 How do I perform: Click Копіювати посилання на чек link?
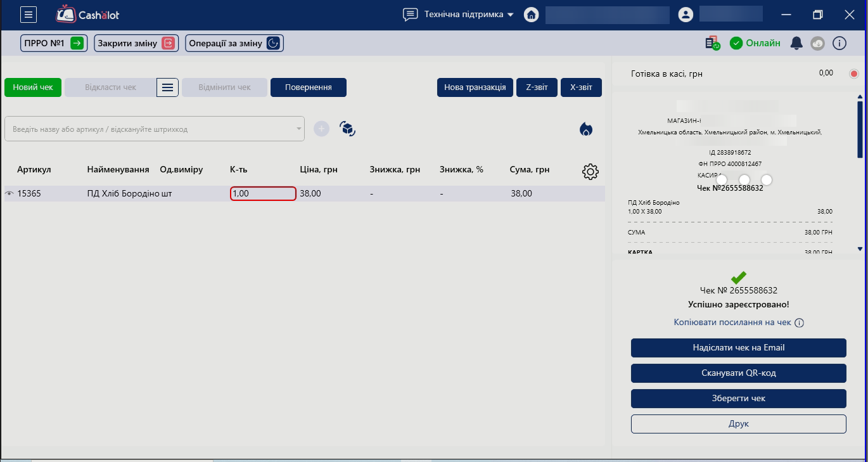(x=732, y=323)
